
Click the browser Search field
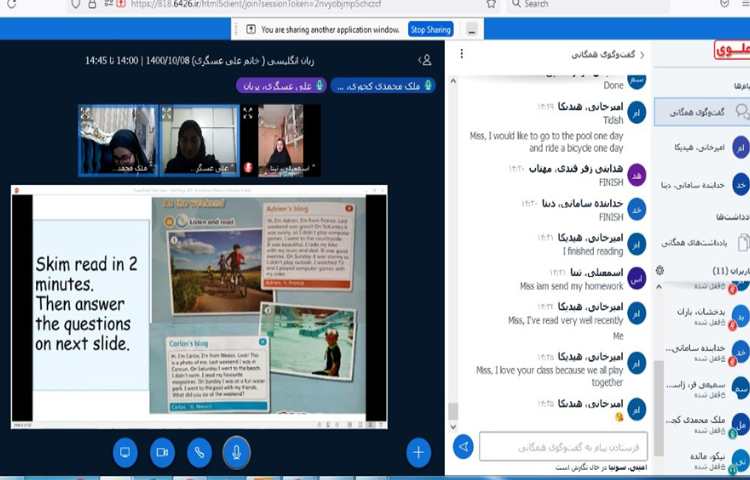click(x=587, y=4)
